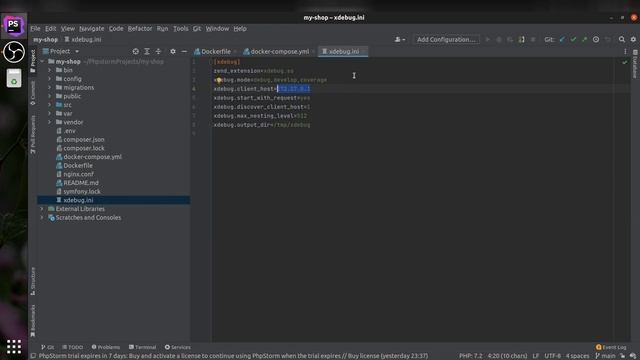Open the Window menu
This screenshot has height=360, width=640.
(217, 29)
